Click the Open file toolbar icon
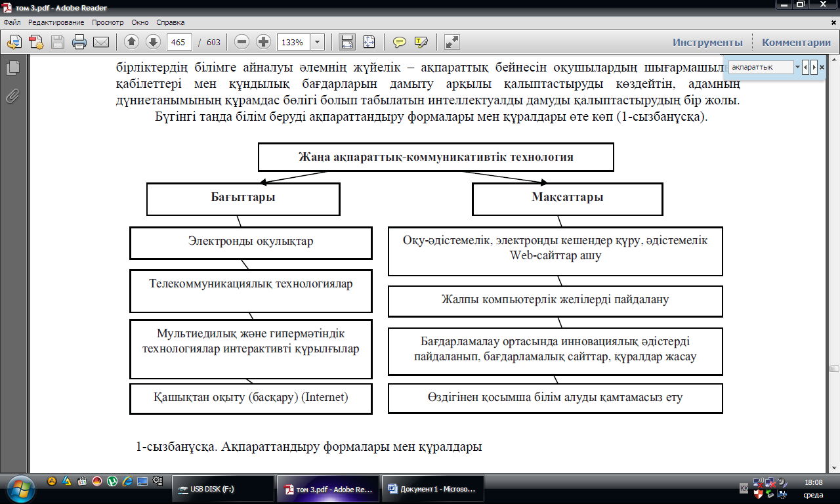 [x=14, y=42]
